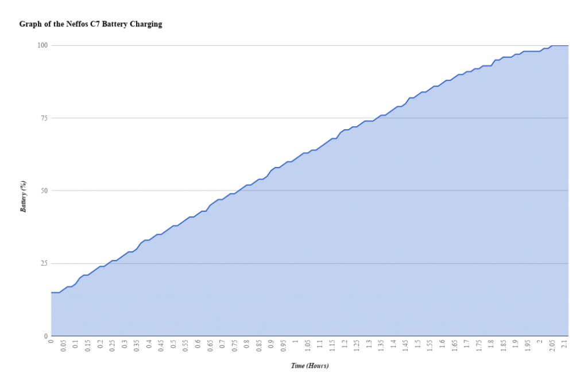Click the x-axis tick label 0.05
Viewport: 588px width, 389px height.
tap(63, 345)
